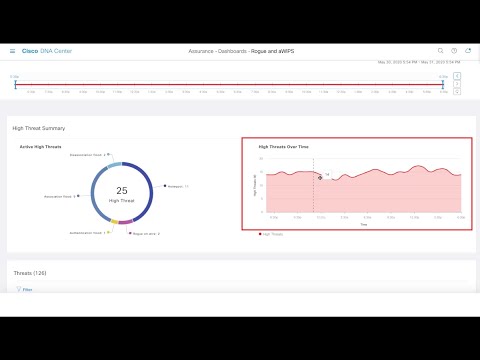Click the Time axis label of chart

coord(364,224)
